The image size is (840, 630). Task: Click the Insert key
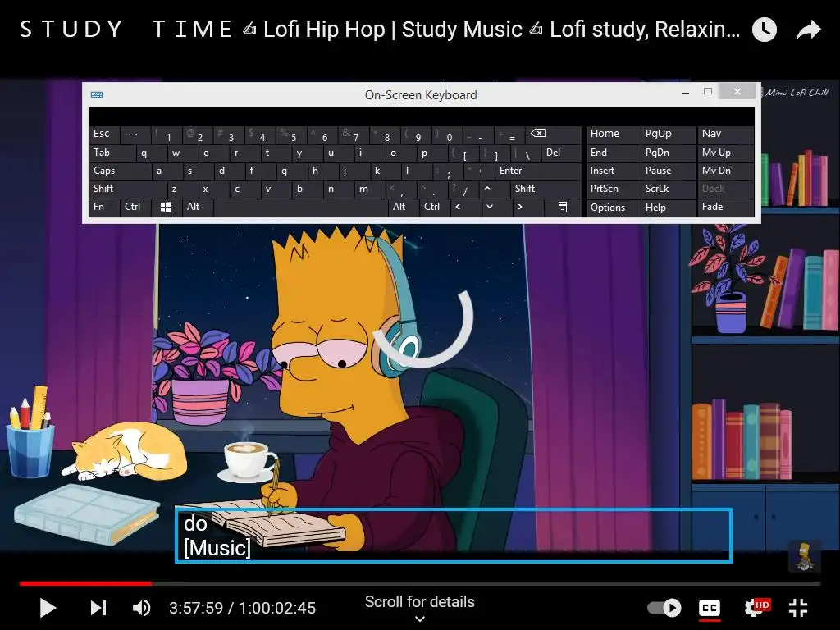[613, 171]
